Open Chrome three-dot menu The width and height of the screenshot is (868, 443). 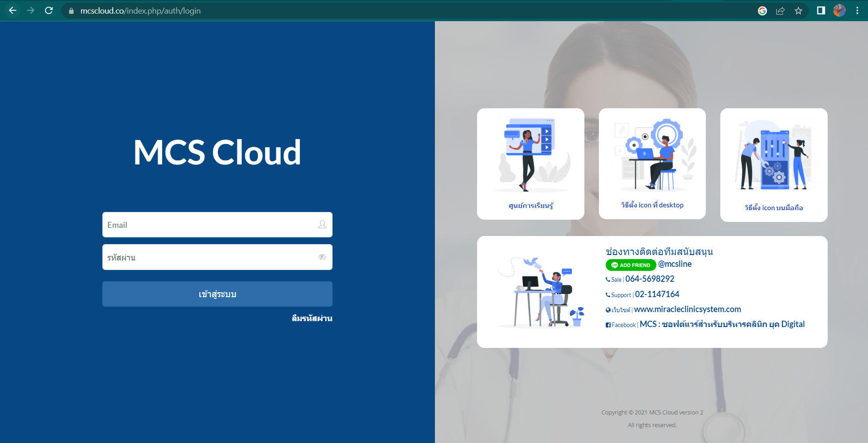pyautogui.click(x=857, y=10)
